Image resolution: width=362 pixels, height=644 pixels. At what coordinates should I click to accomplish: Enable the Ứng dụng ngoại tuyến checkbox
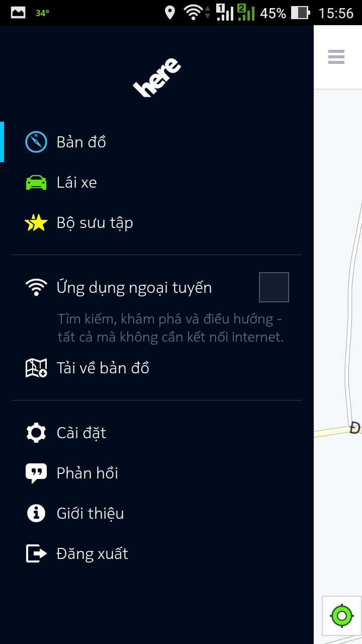(x=274, y=287)
